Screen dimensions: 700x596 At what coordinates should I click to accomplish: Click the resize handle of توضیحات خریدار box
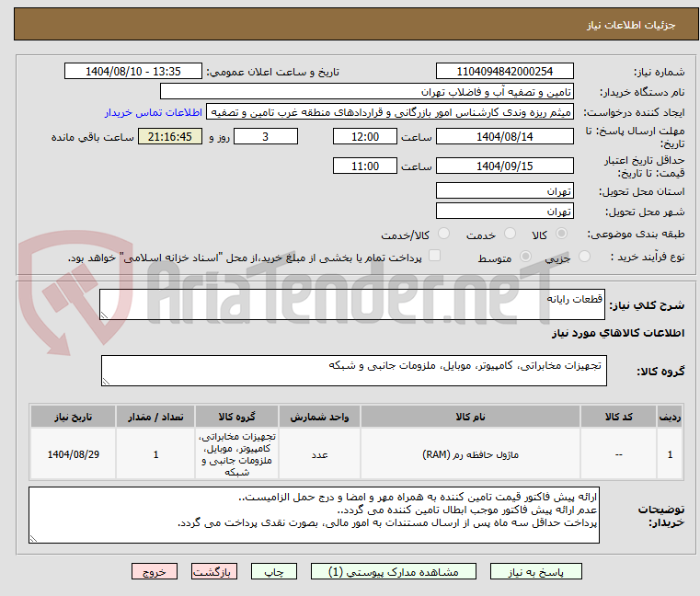tap(33, 538)
